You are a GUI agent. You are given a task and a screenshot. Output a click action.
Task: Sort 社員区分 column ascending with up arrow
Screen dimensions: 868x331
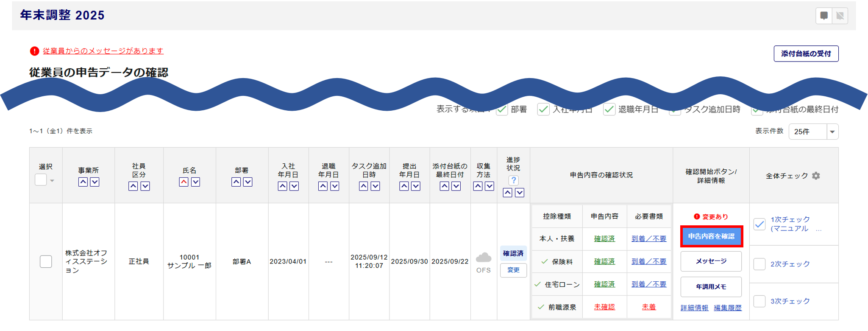(x=133, y=186)
